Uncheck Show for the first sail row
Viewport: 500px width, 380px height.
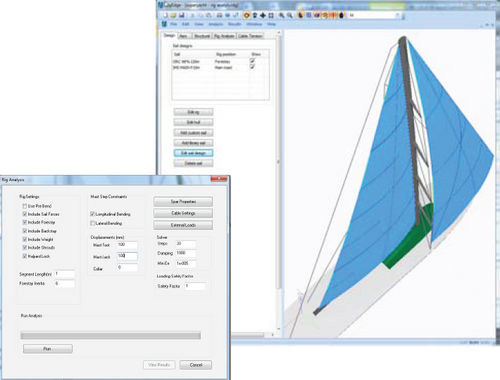(x=252, y=61)
